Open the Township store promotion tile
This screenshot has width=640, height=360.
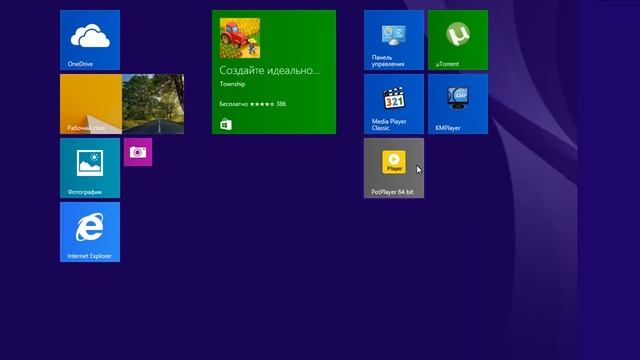coord(274,72)
